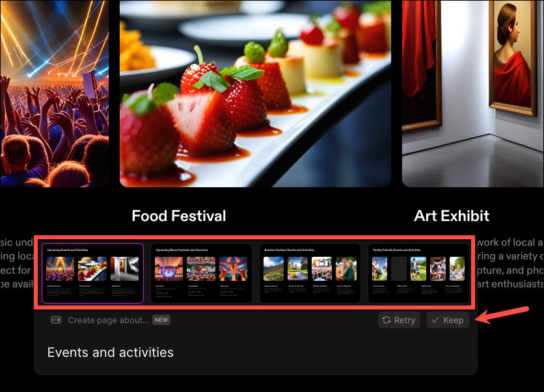Screen dimensions: 544x392
Task: Click the Events and activities prompt field
Action: click(x=256, y=352)
